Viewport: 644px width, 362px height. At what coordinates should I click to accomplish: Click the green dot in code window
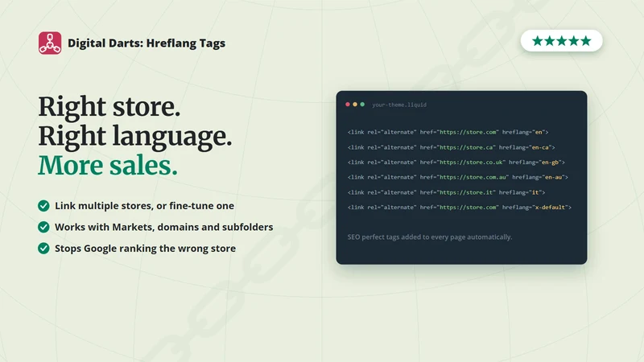coord(362,105)
